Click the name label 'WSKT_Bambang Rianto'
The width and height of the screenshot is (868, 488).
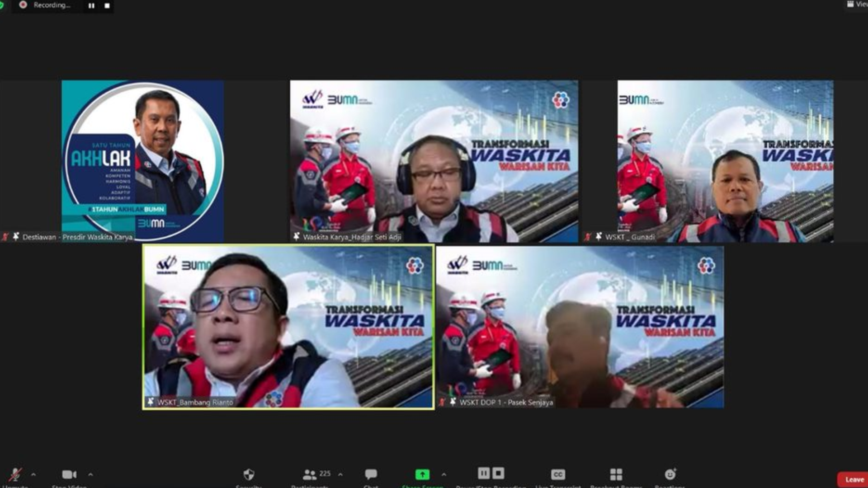point(195,402)
